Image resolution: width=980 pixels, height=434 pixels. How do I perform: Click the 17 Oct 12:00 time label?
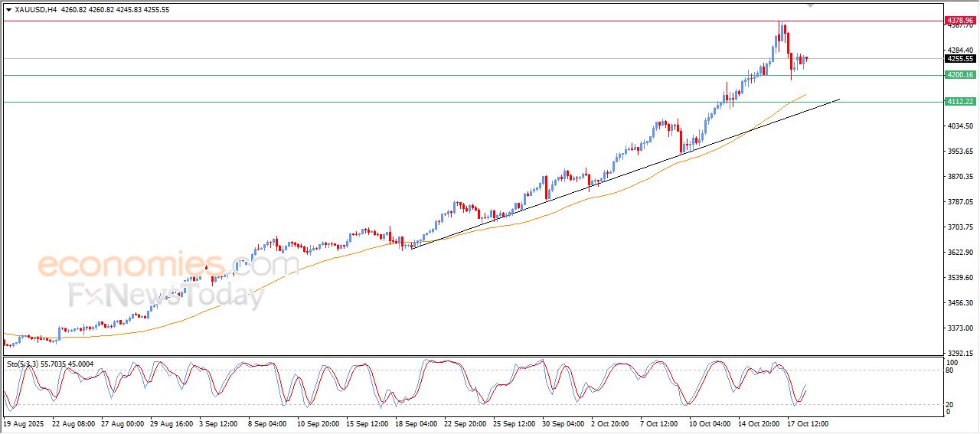[x=805, y=423]
